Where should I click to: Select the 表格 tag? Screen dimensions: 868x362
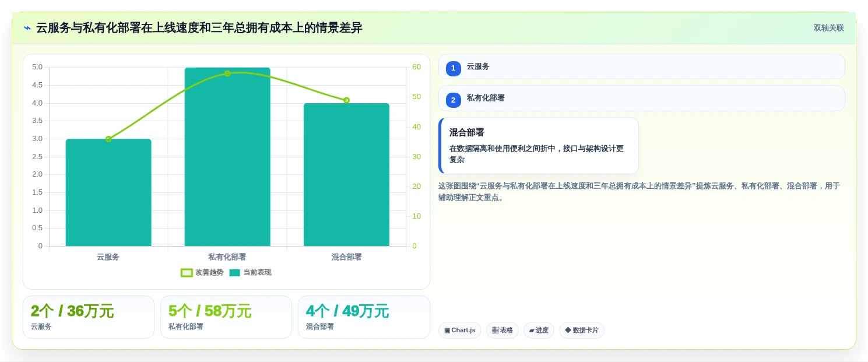click(502, 330)
